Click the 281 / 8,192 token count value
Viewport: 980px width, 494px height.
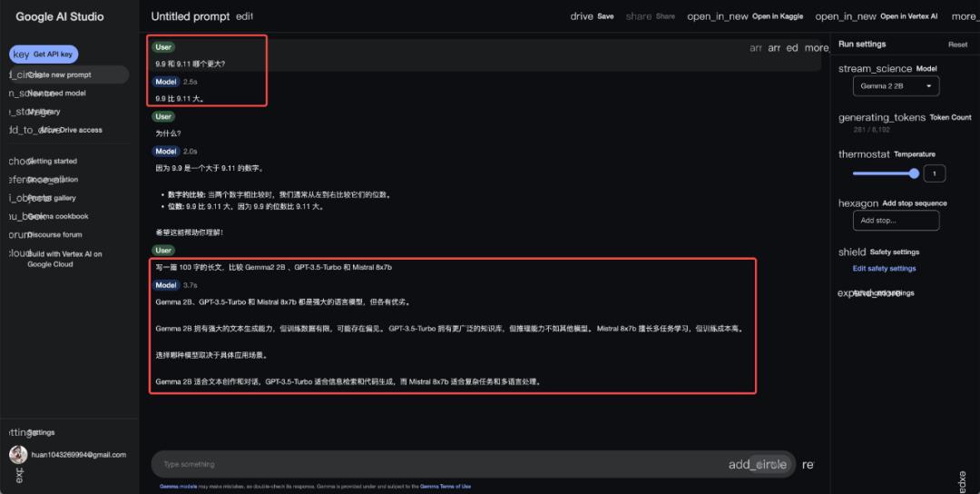(872, 130)
